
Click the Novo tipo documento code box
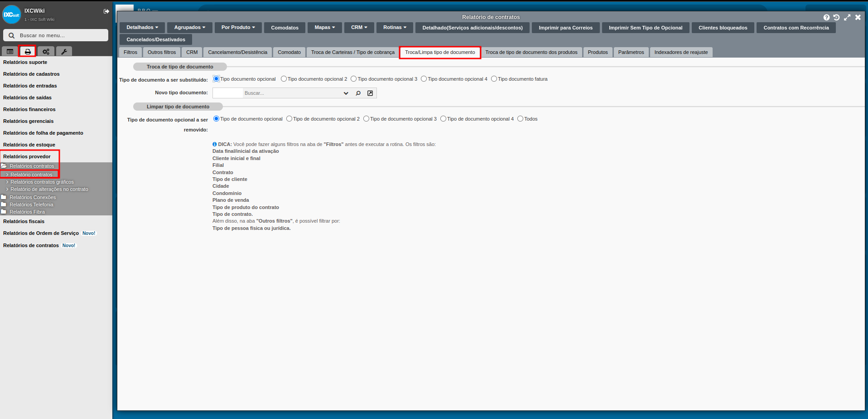click(228, 93)
